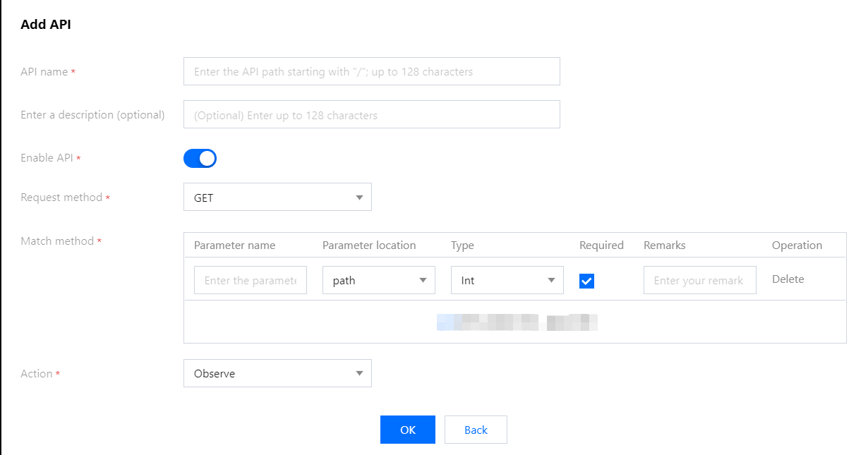This screenshot has width=868, height=455.
Task: Disable the Enable API switch
Action: click(200, 159)
